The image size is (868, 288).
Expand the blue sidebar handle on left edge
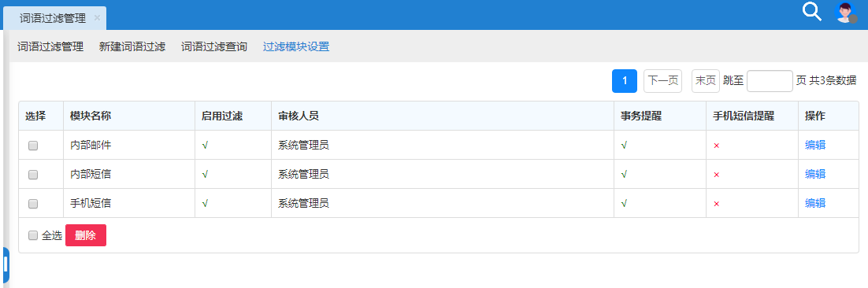tap(6, 265)
